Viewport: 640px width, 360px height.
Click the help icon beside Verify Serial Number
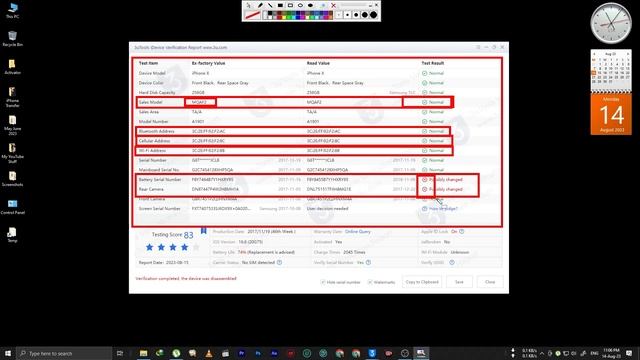[x=368, y=262]
